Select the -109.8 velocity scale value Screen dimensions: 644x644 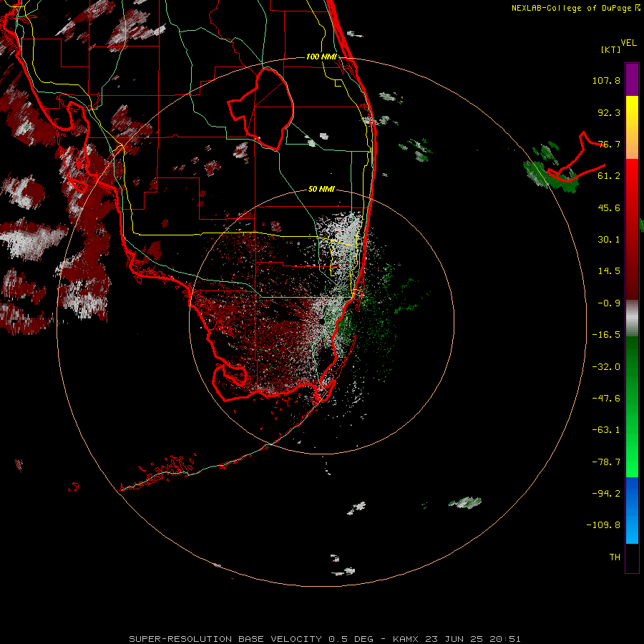(603, 525)
